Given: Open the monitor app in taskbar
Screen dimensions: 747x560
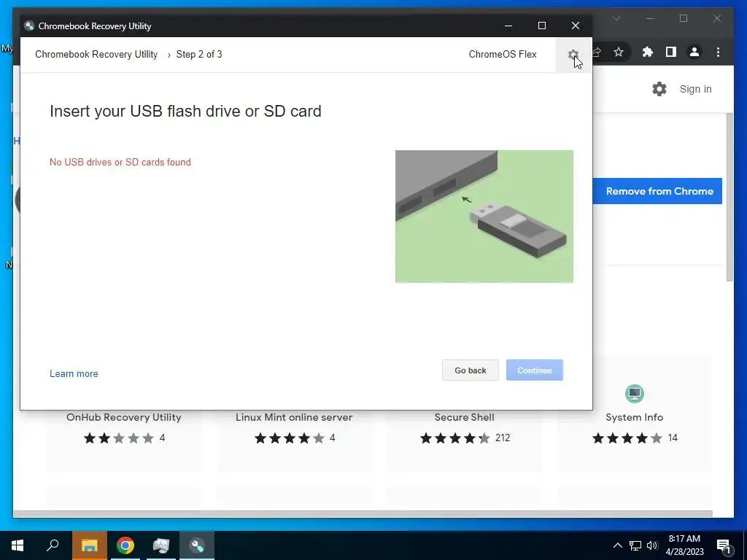Looking at the screenshot, I should point(161,545).
